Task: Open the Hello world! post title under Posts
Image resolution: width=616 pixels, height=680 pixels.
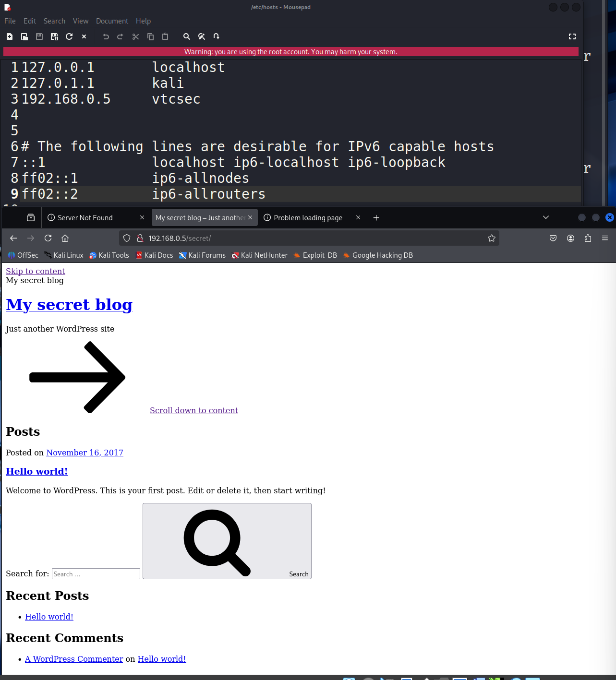Action: click(37, 471)
